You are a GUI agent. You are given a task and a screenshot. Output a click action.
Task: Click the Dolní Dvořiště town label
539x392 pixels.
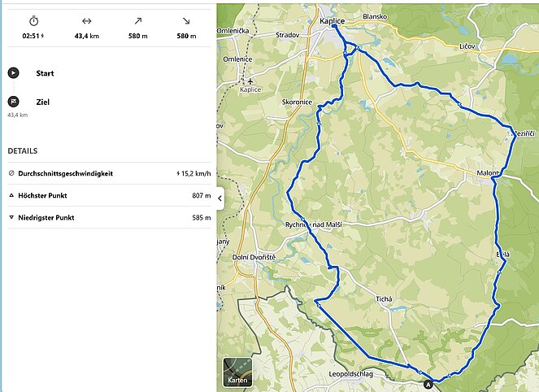tap(253, 258)
